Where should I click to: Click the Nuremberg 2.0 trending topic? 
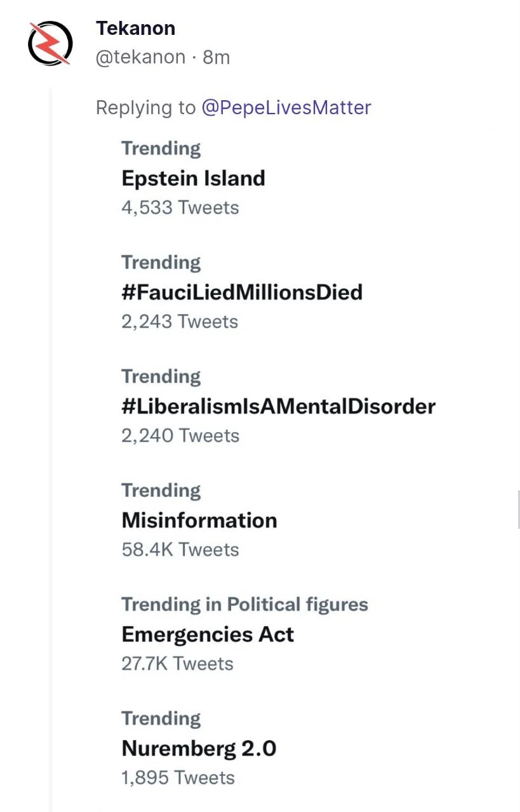click(x=199, y=749)
